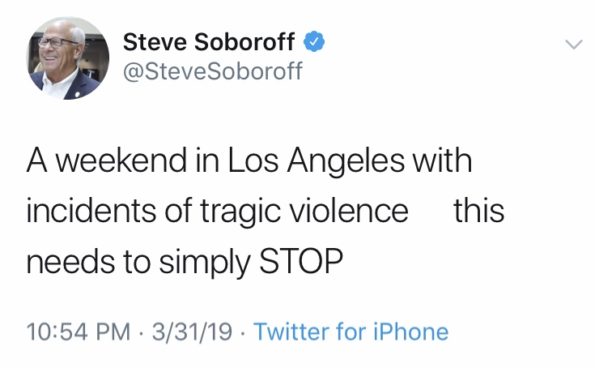
Task: Open Steve Soboroff's profile picture
Action: pyautogui.click(x=68, y=58)
